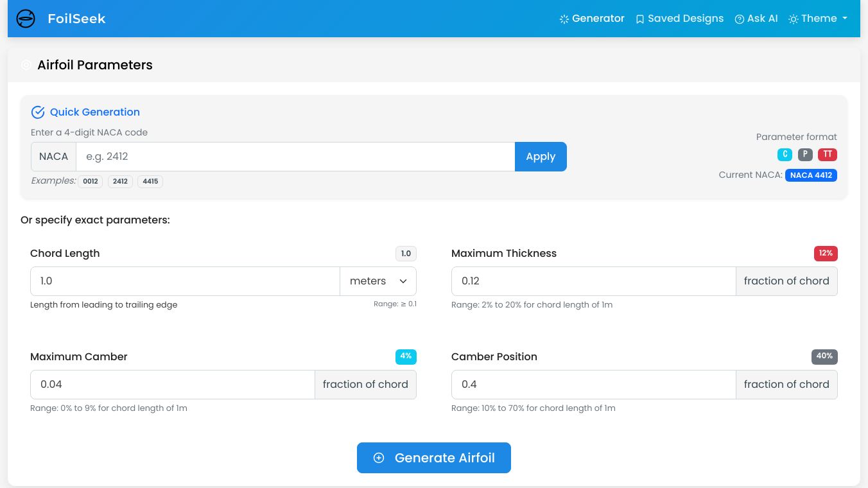
Task: Click the NACA 4412 current badge
Action: click(x=811, y=175)
